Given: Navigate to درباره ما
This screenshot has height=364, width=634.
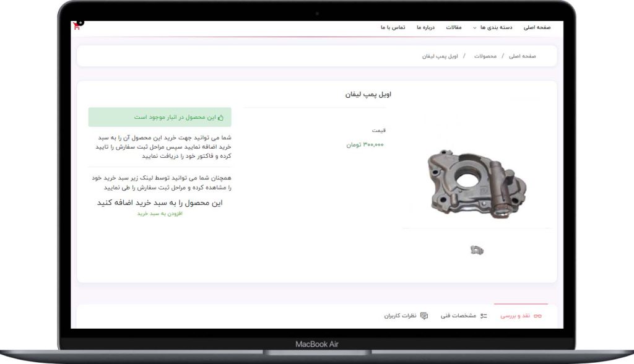Looking at the screenshot, I should (x=426, y=27).
